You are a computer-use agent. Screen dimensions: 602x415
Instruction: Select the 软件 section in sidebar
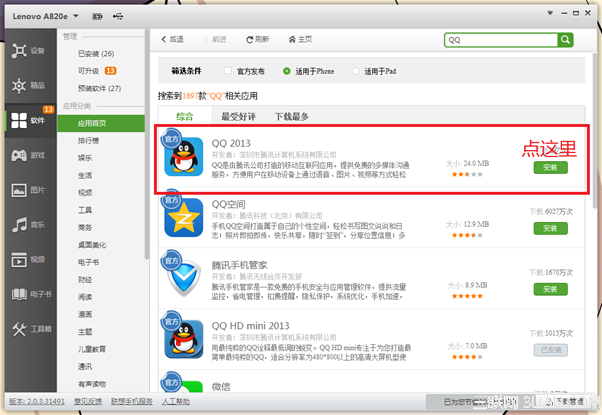[30, 120]
